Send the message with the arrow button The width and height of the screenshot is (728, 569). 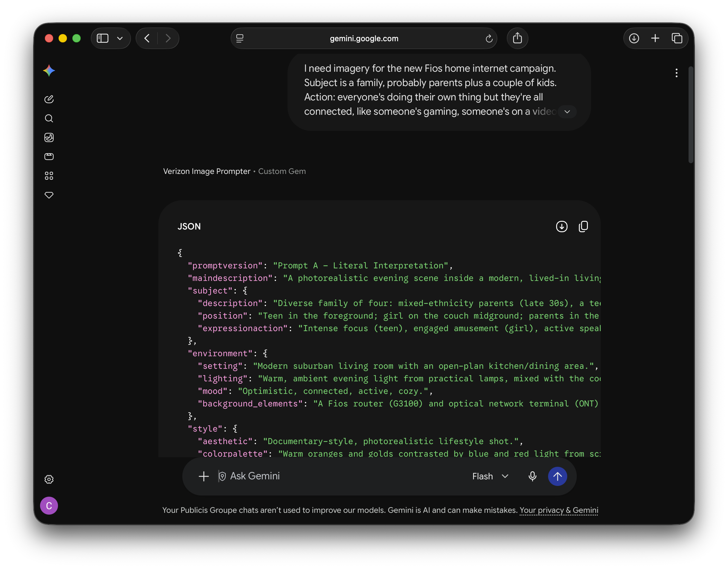click(557, 476)
